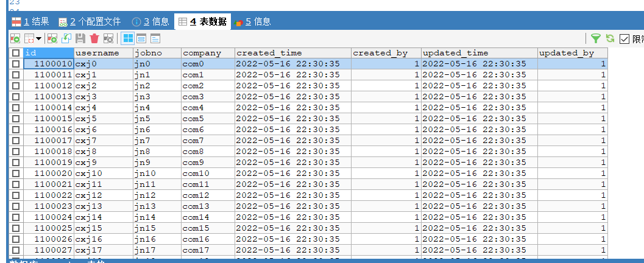Image resolution: width=644 pixels, height=263 pixels.
Task: Click the save changes floppy disk icon
Action: 80,38
